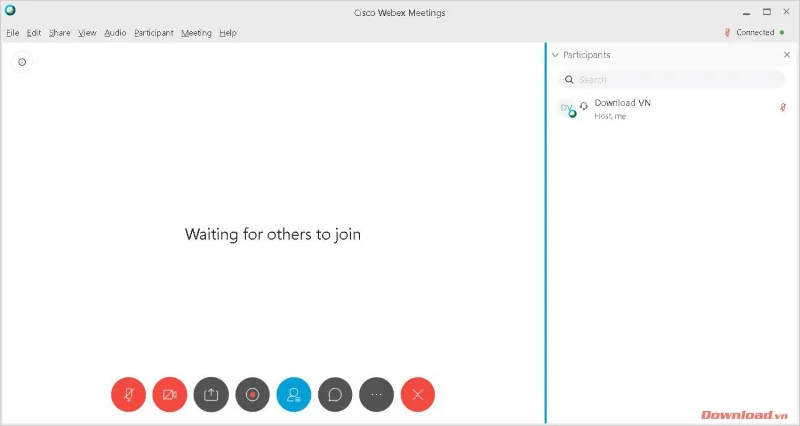The width and height of the screenshot is (800, 426).
Task: Unmute the microphone with the red mic button
Action: pos(129,394)
